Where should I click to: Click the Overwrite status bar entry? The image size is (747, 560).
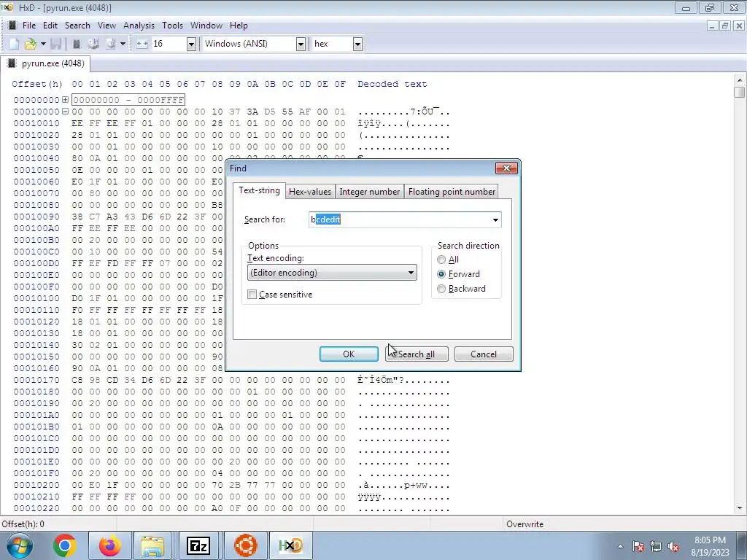[525, 524]
